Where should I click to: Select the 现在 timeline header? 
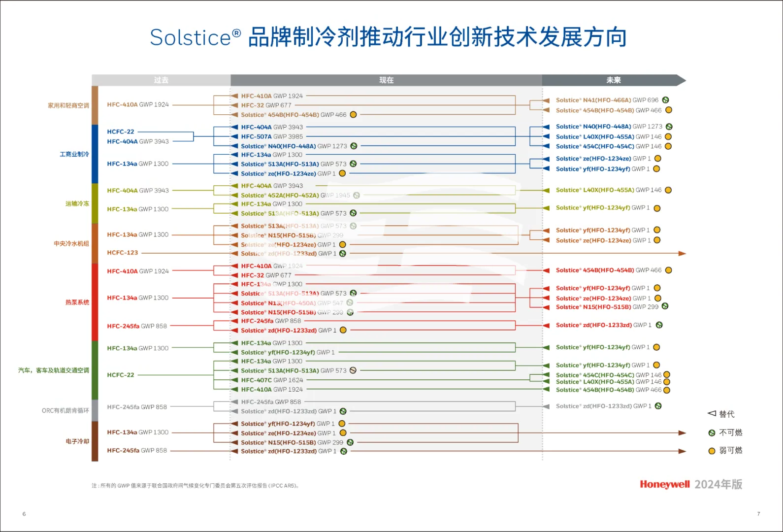[387, 80]
